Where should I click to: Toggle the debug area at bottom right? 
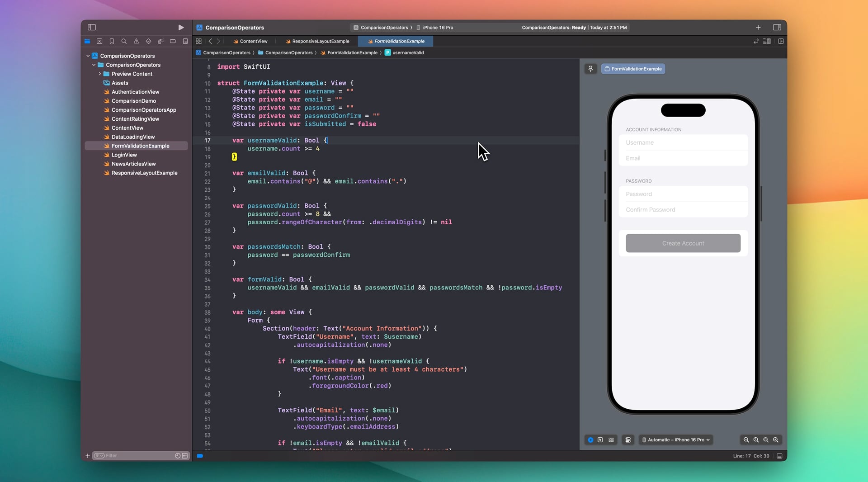tap(779, 456)
